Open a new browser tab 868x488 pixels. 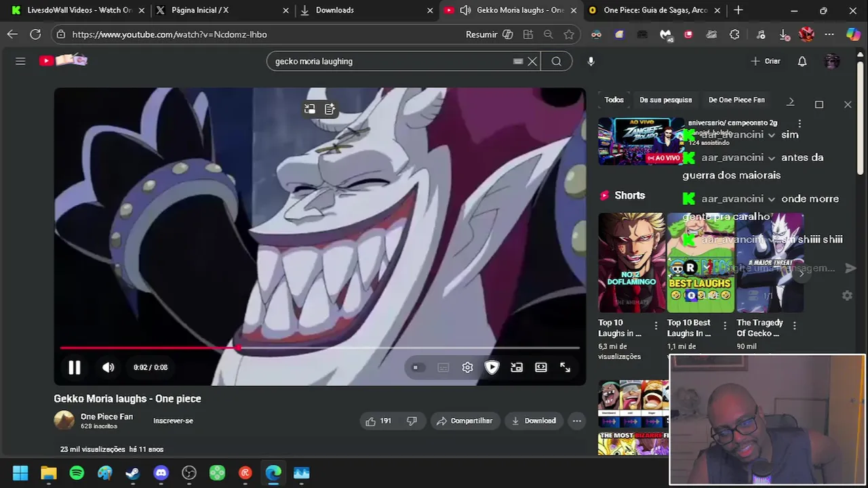point(738,10)
